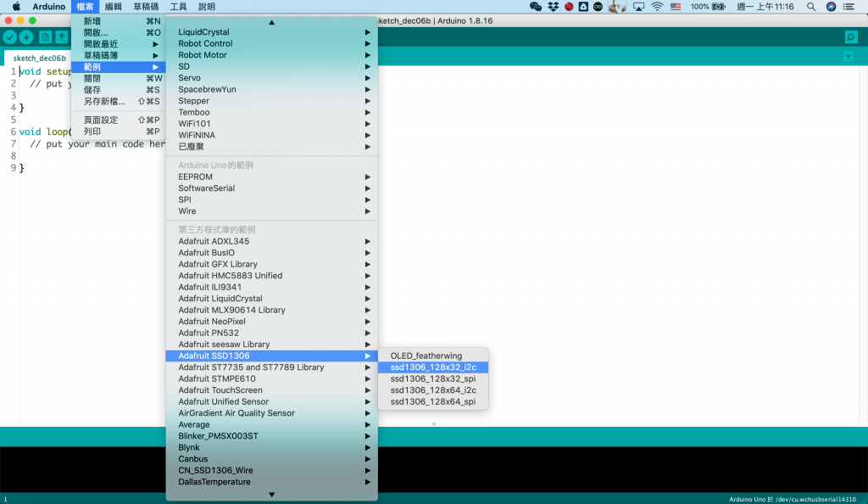868x504 pixels.
Task: Expand DallasTemperature examples submenu
Action: click(x=272, y=482)
